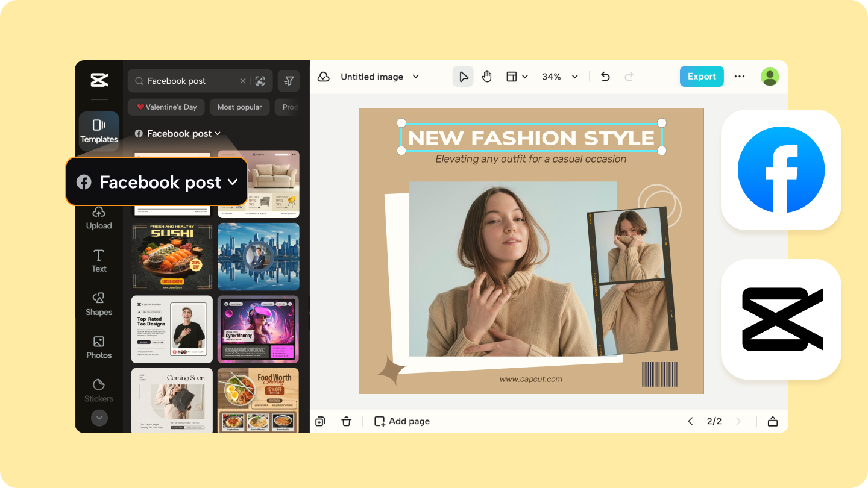Select the Most popular filter chip
The width and height of the screenshot is (868, 488).
(239, 107)
